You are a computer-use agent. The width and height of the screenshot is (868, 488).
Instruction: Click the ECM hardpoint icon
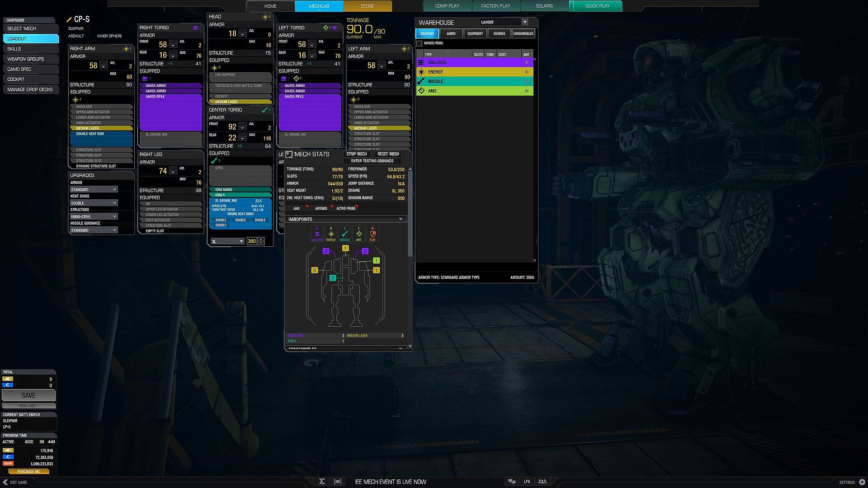tap(373, 234)
